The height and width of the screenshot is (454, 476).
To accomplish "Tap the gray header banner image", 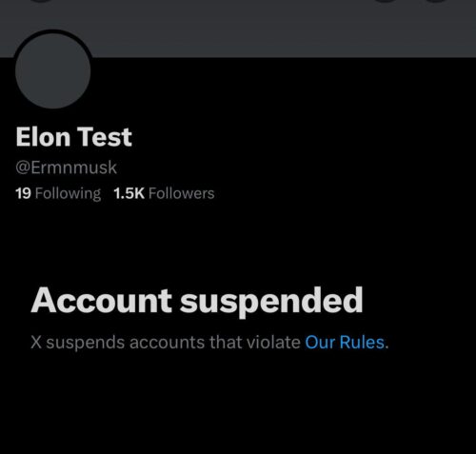I will pos(238,28).
